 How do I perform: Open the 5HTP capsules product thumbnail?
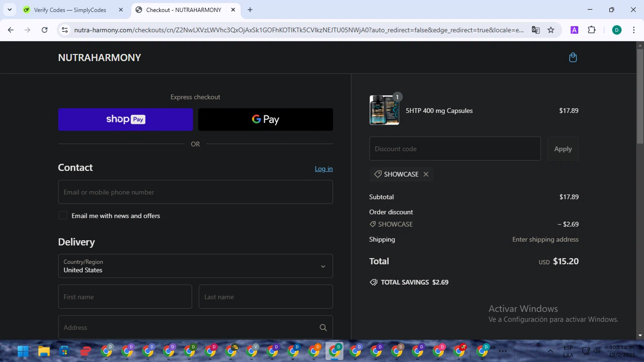tap(384, 110)
